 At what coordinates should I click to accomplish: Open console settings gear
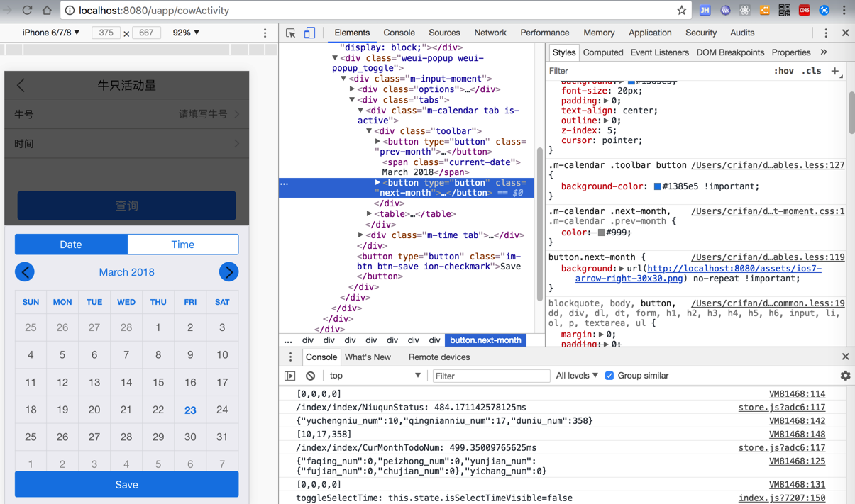[x=845, y=376]
